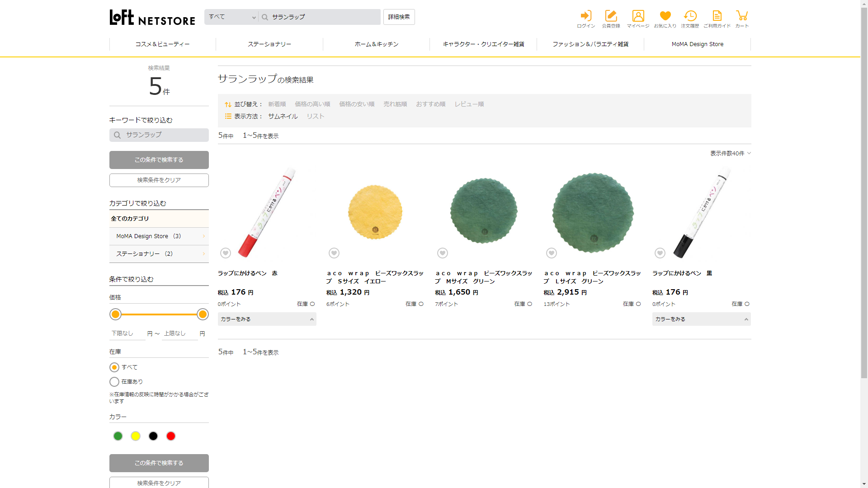This screenshot has width=868, height=488.
Task: Open ステーショナリー navigation menu
Action: (269, 44)
